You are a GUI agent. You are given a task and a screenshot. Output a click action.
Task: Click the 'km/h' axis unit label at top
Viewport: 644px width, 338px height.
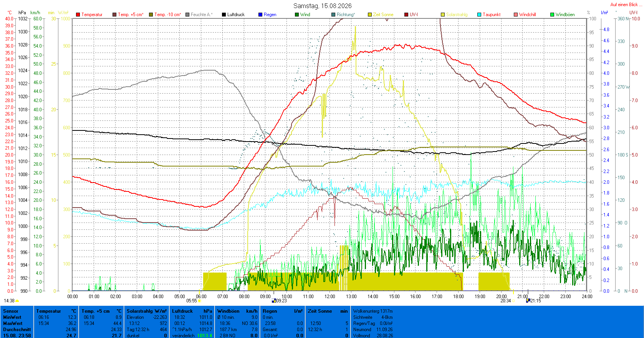[35, 13]
